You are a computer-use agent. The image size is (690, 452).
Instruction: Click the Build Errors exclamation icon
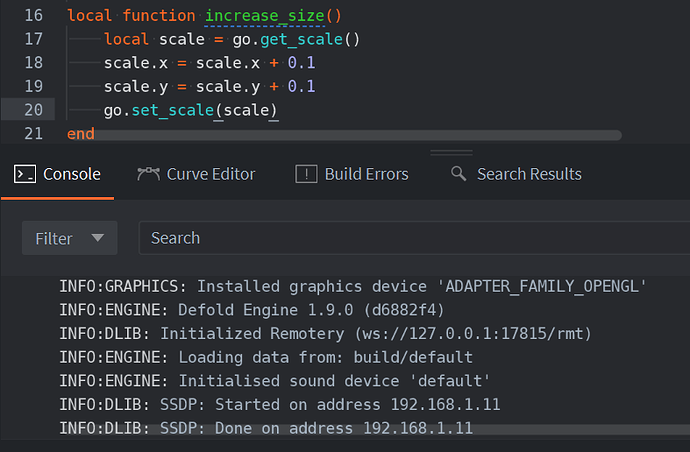pos(306,174)
